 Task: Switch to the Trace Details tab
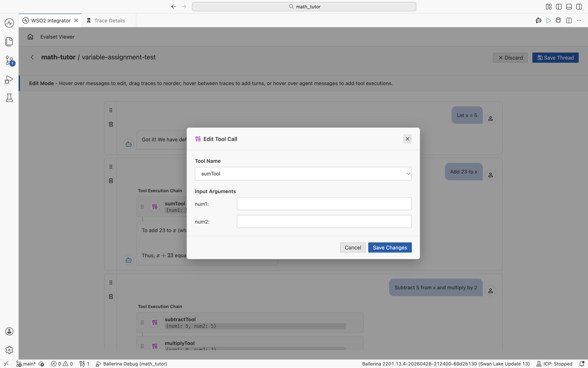(x=109, y=20)
